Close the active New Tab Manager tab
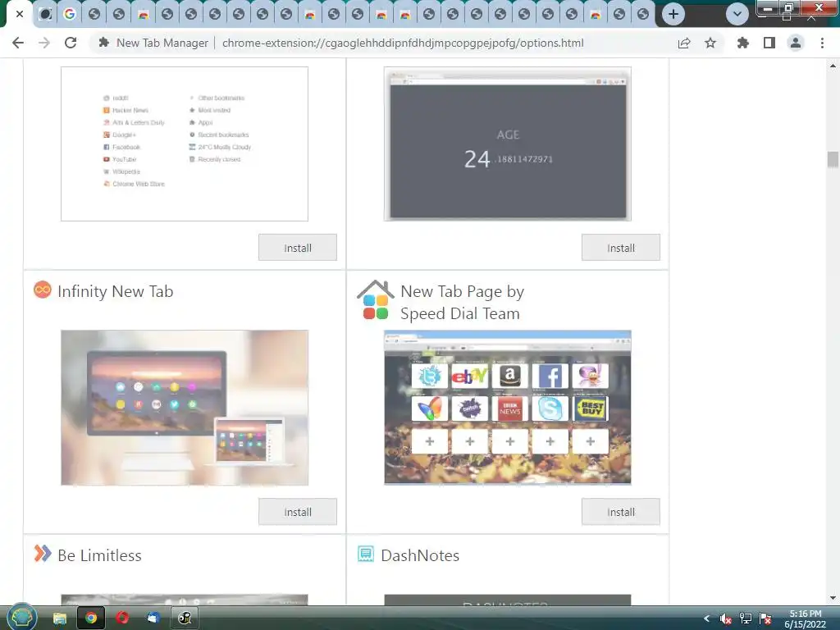The width and height of the screenshot is (840, 630). pos(20,14)
